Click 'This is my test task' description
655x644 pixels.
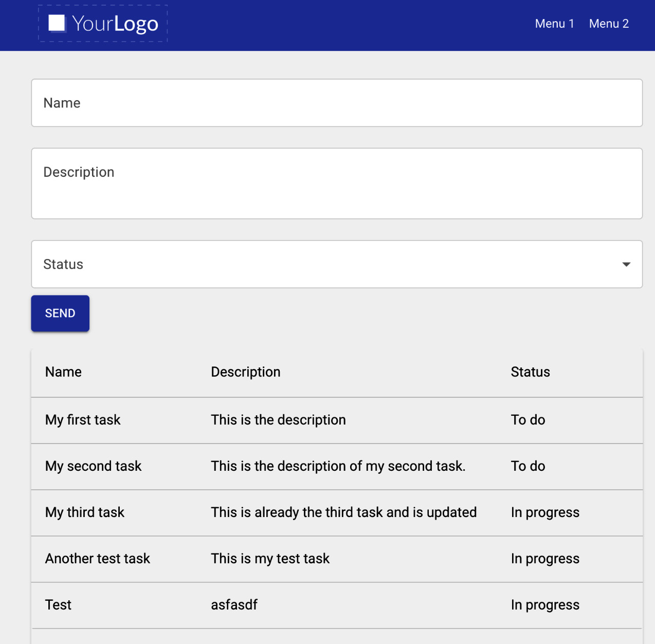pyautogui.click(x=270, y=559)
